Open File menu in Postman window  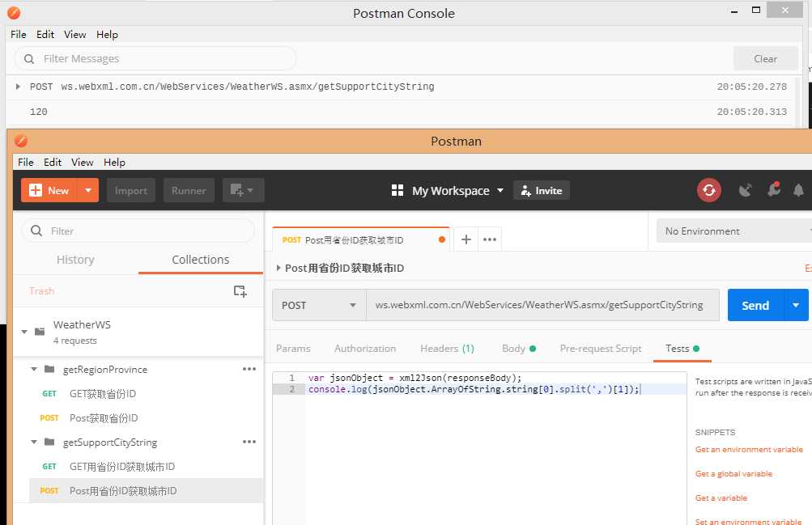click(x=25, y=162)
